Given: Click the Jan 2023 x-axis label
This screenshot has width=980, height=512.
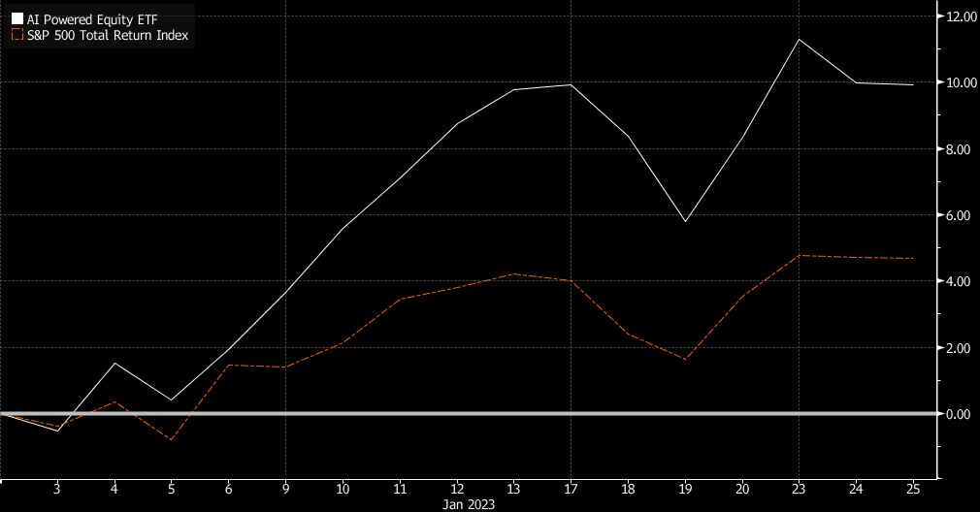Looking at the screenshot, I should (470, 504).
